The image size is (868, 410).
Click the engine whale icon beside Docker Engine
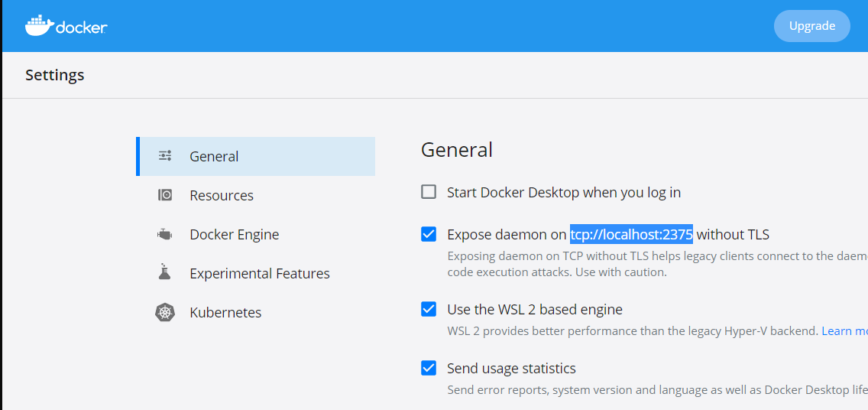coord(165,235)
